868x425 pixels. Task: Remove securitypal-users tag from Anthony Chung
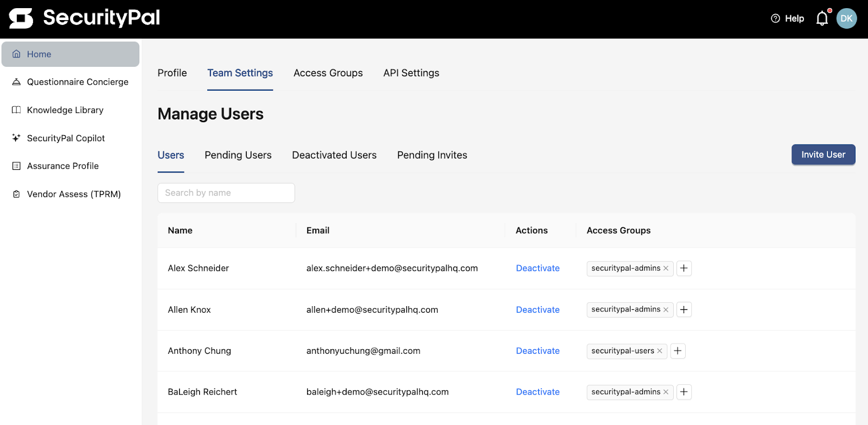point(660,351)
